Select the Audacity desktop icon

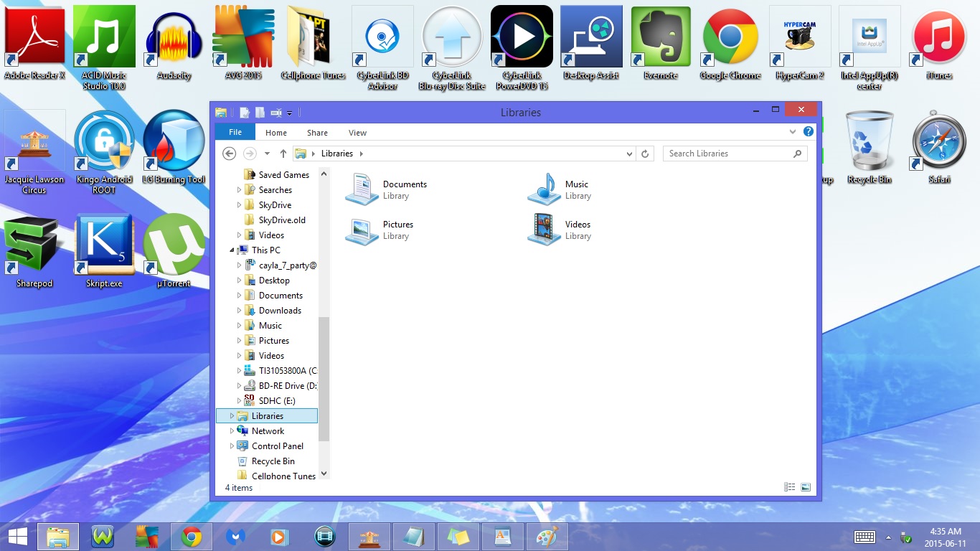pyautogui.click(x=174, y=42)
